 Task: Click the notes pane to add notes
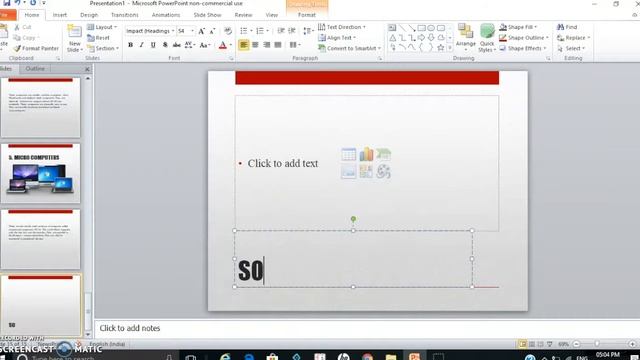[366, 328]
